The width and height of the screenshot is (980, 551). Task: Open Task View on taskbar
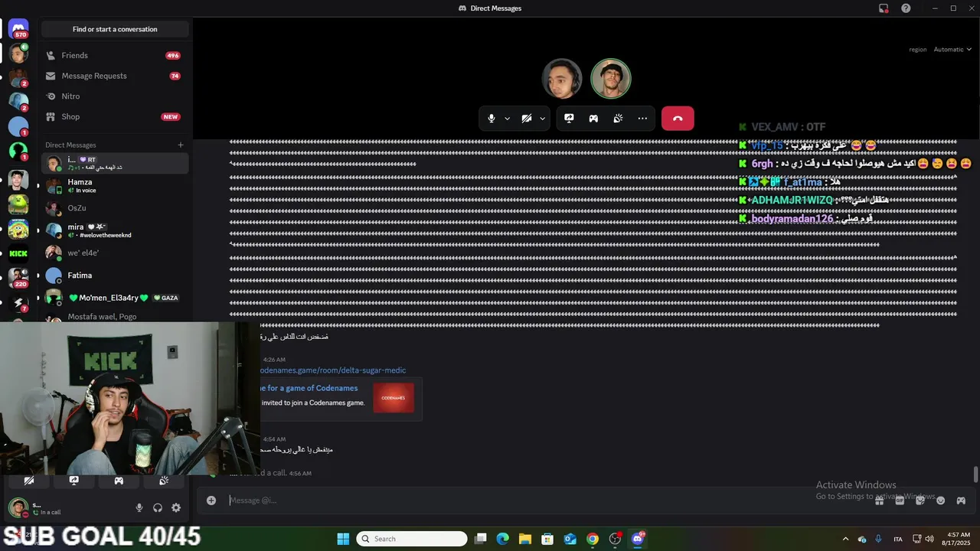click(480, 539)
